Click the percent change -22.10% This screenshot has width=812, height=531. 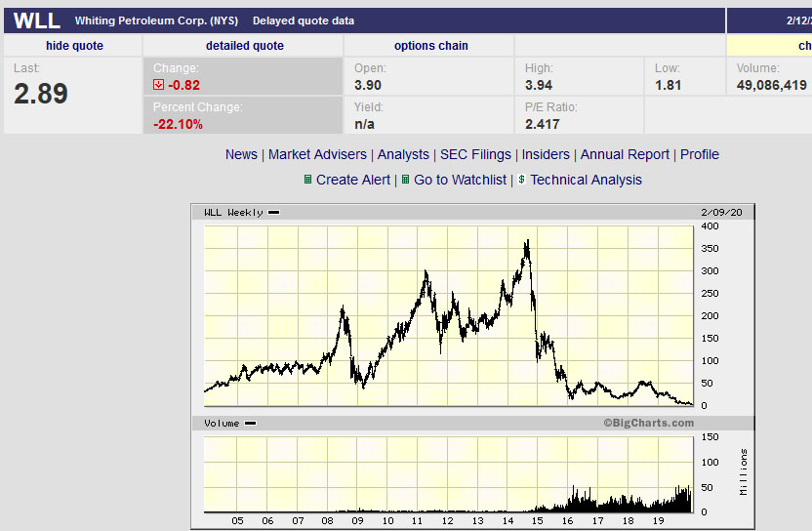point(178,124)
